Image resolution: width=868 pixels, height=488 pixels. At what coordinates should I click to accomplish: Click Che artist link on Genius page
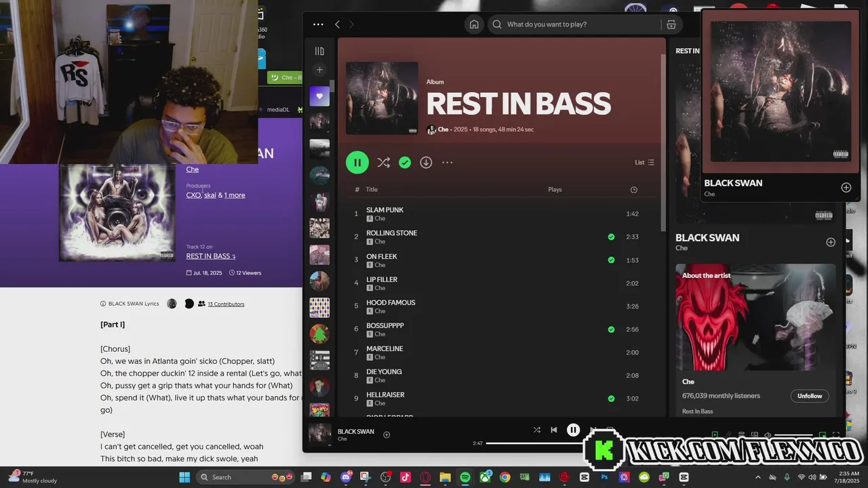[193, 169]
